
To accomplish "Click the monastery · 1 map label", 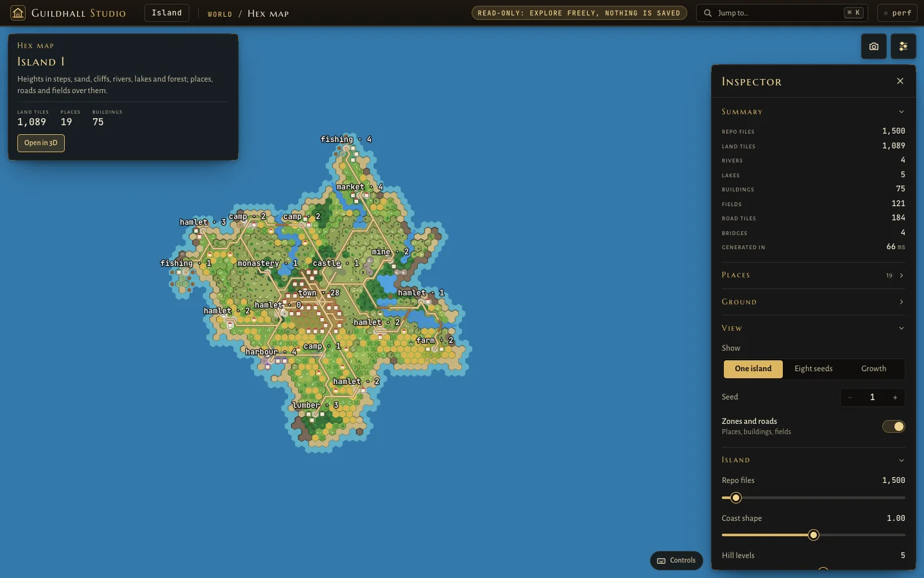I will [x=268, y=263].
